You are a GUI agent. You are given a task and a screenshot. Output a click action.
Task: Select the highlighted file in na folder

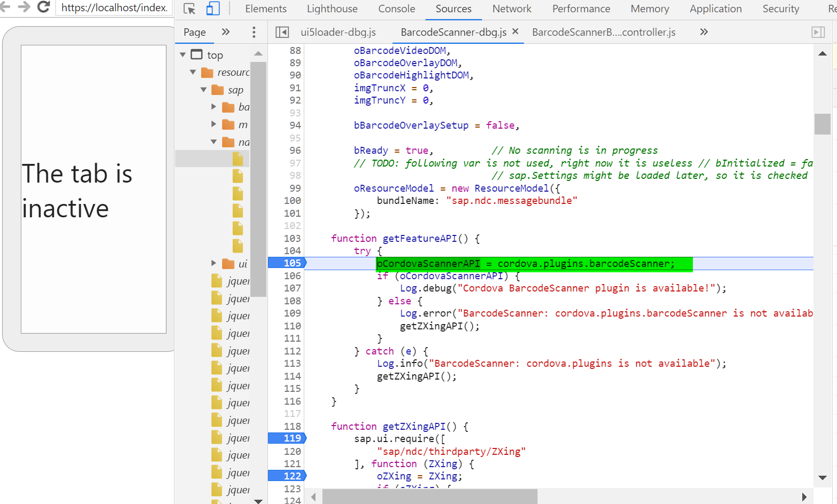coord(238,159)
